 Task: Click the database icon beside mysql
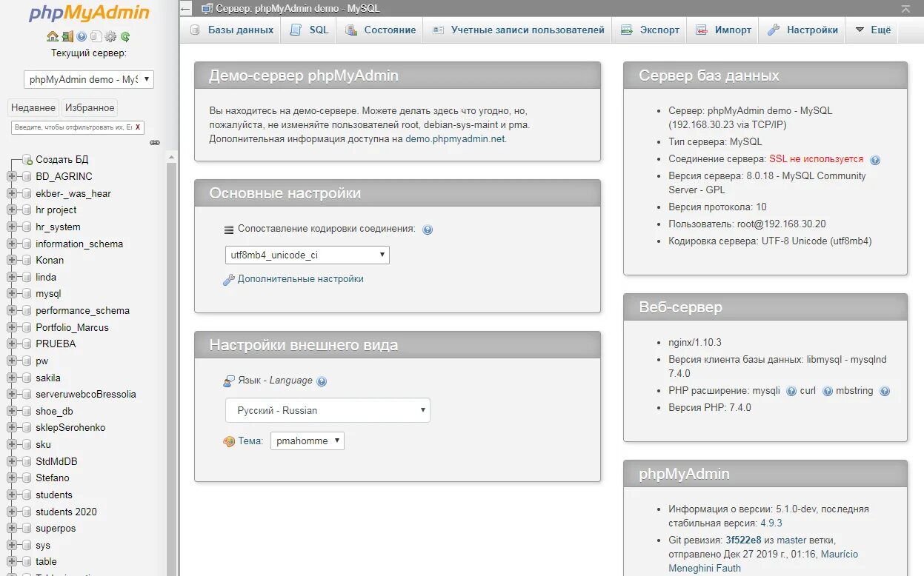tap(27, 294)
